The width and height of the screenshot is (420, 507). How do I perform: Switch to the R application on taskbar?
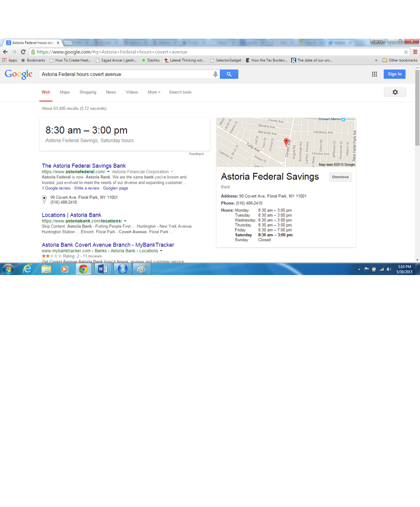point(122,269)
